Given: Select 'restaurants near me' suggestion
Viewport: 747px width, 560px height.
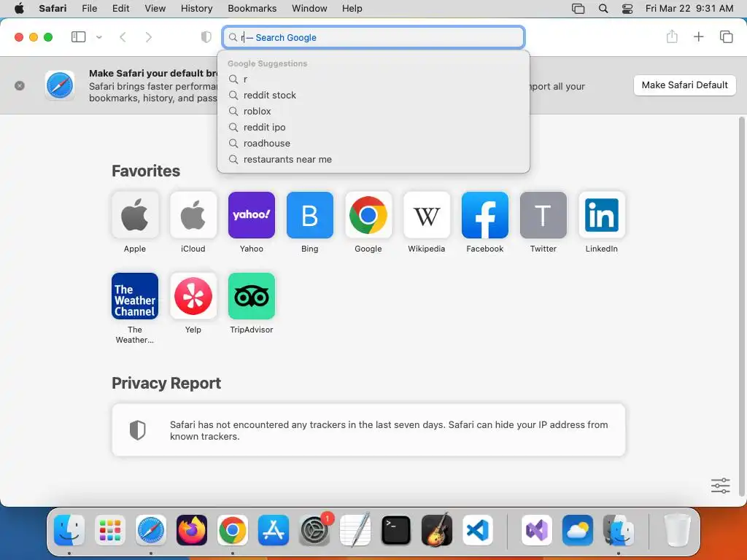Looking at the screenshot, I should coord(373,160).
